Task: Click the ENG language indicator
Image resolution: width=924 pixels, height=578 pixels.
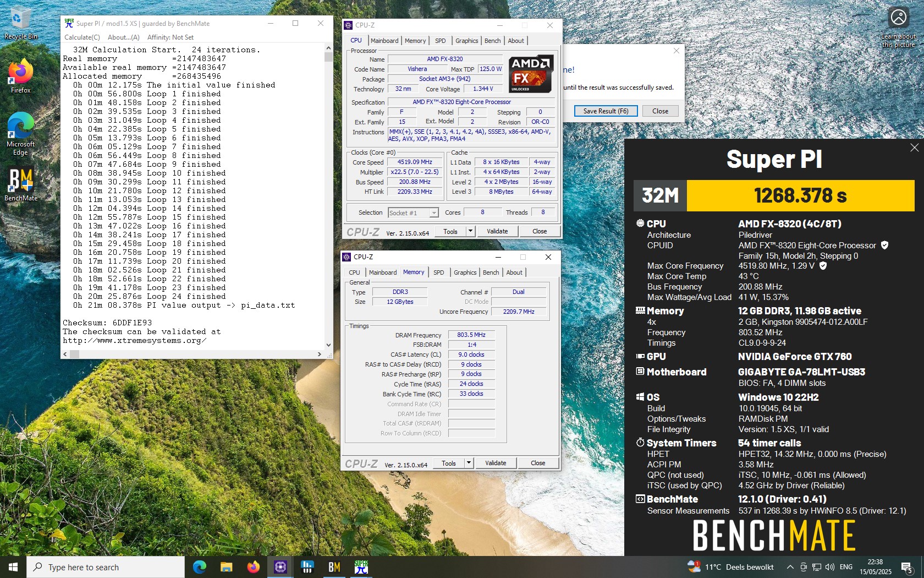Action: [x=846, y=567]
